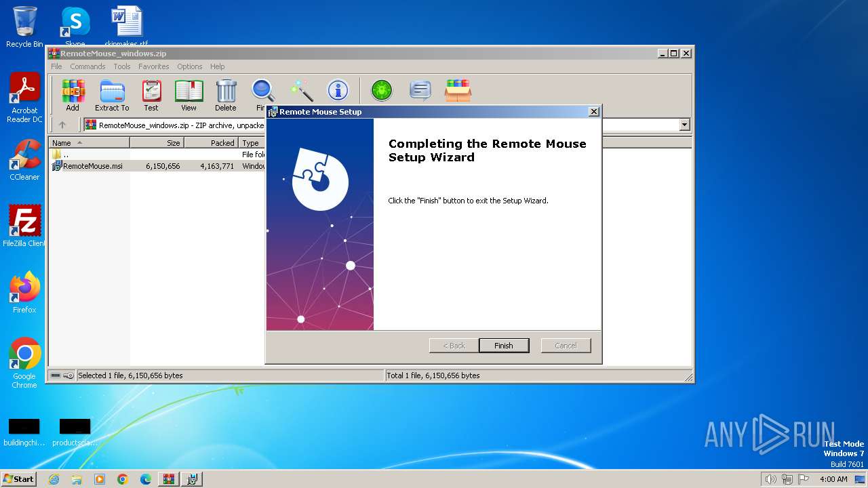Viewport: 868px width, 488px height.
Task: Select the buildingchi desktop file
Action: 24,432
